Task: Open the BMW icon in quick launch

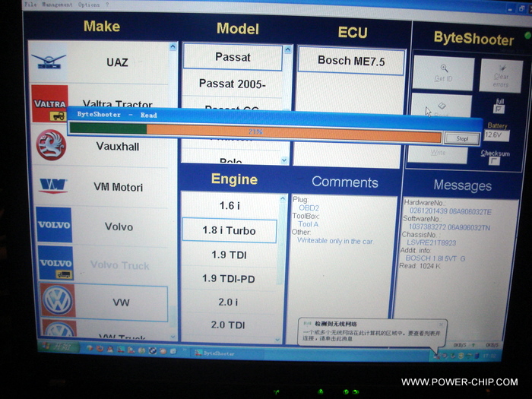Action: tap(153, 350)
